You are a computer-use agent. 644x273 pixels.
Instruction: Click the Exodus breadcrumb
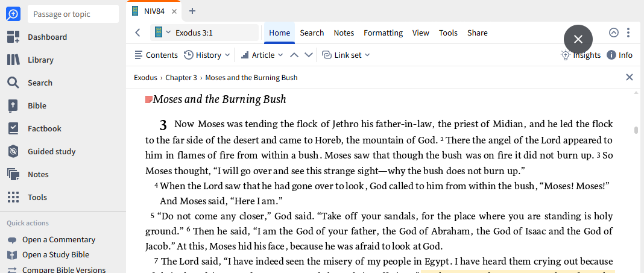click(x=145, y=78)
